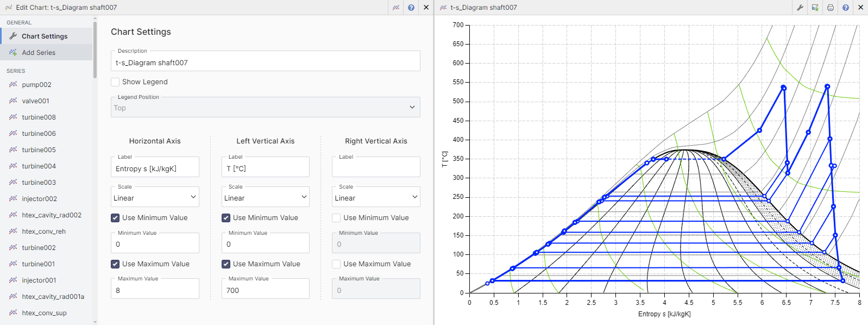Enable the Show Legend checkbox
The height and width of the screenshot is (325, 868).
coord(115,82)
